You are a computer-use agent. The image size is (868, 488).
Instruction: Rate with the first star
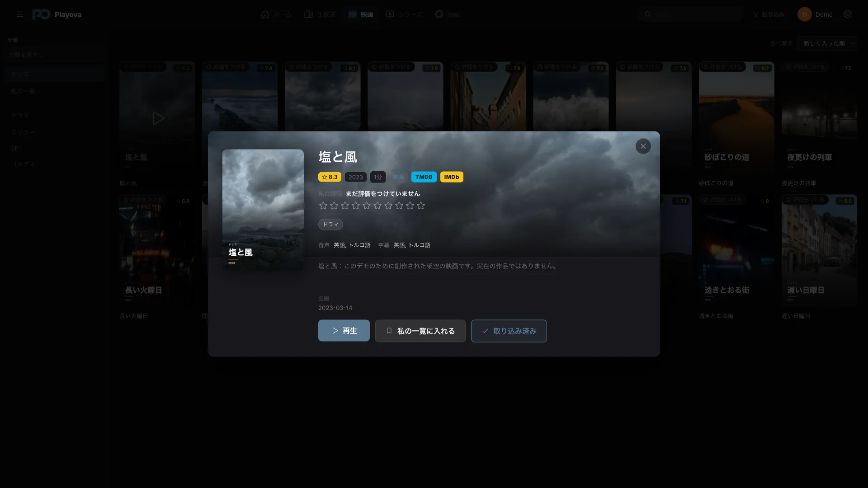point(323,206)
